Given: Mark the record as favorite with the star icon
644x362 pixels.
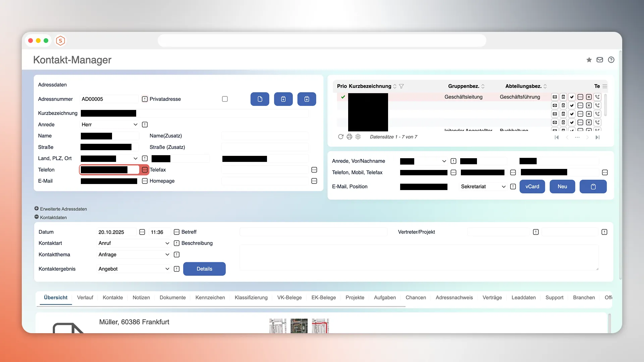Looking at the screenshot, I should point(589,60).
